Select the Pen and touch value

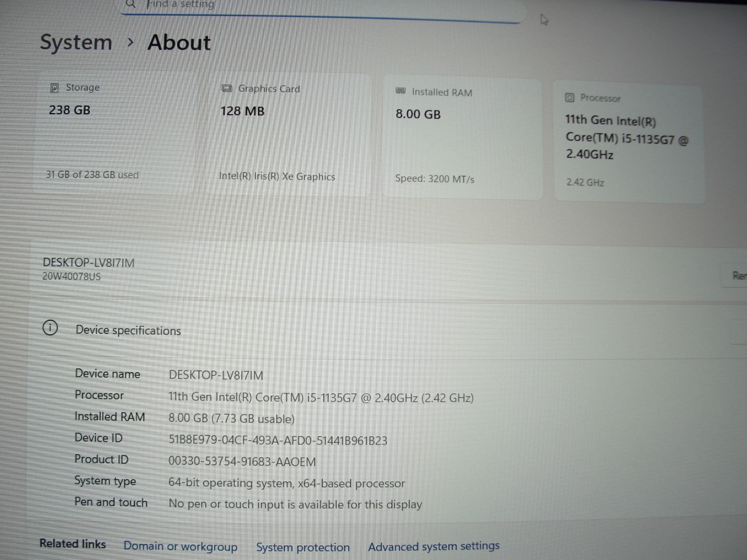tap(295, 504)
